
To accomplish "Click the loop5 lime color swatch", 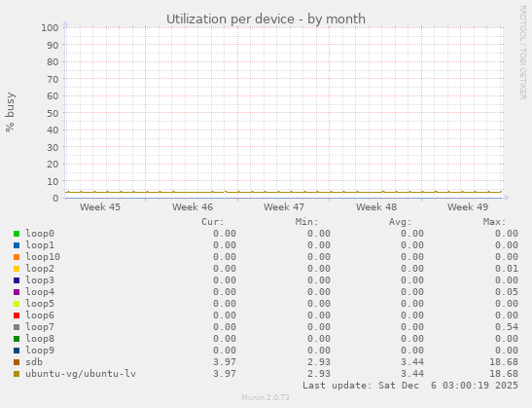I will 17,304.
